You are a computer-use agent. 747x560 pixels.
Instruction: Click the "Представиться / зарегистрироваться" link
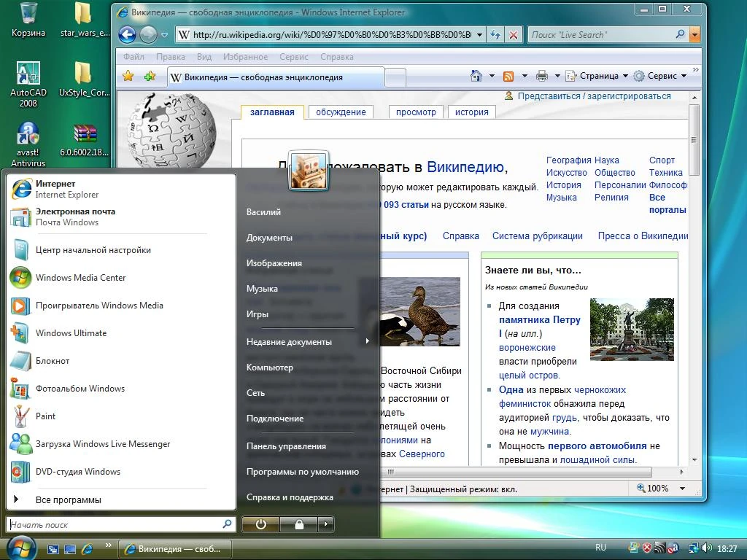595,96
